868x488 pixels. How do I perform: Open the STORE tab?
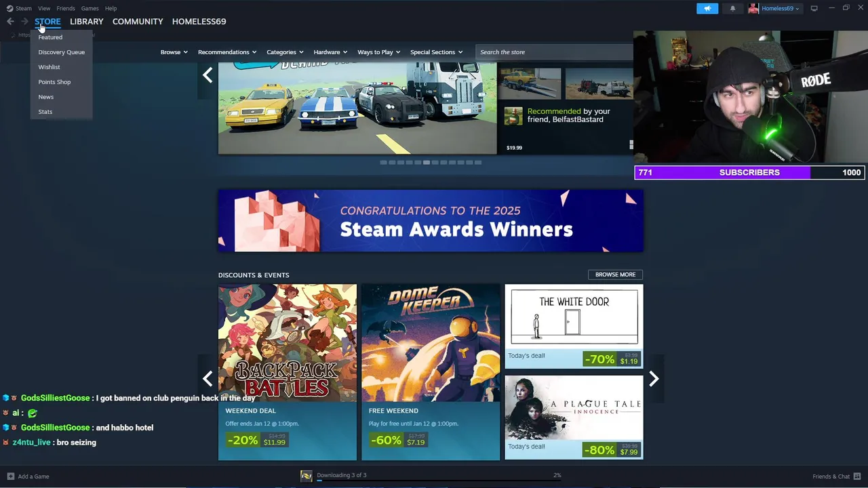click(x=47, y=22)
